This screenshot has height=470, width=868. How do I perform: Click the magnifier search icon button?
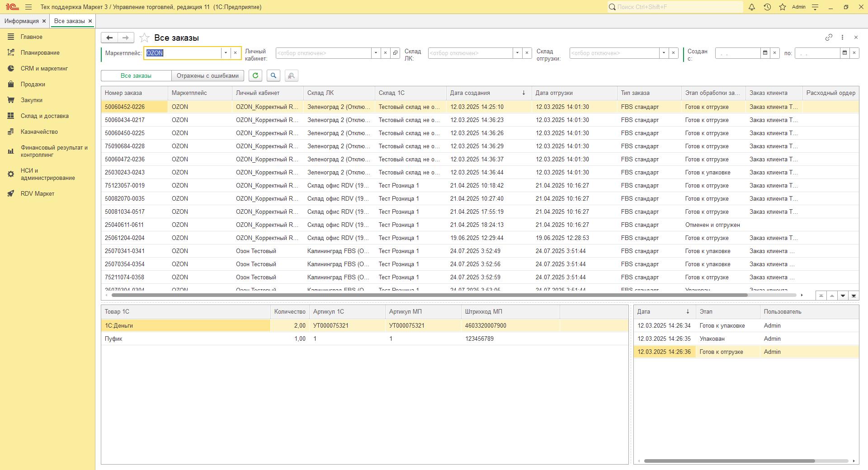274,76
